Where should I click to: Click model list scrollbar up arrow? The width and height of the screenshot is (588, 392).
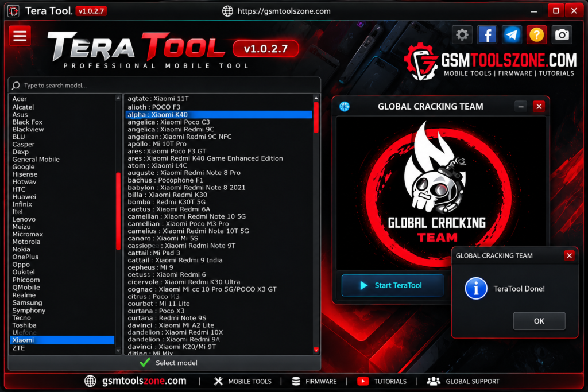point(316,98)
